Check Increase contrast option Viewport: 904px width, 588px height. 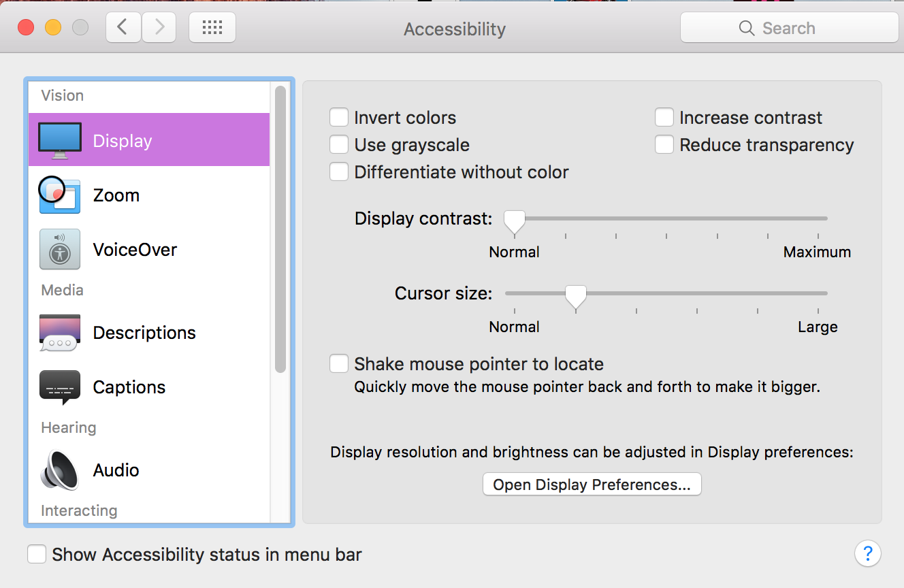[x=664, y=118]
